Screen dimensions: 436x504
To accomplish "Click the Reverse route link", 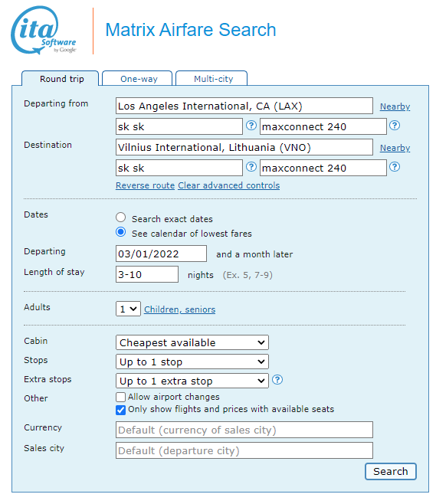I will (145, 185).
